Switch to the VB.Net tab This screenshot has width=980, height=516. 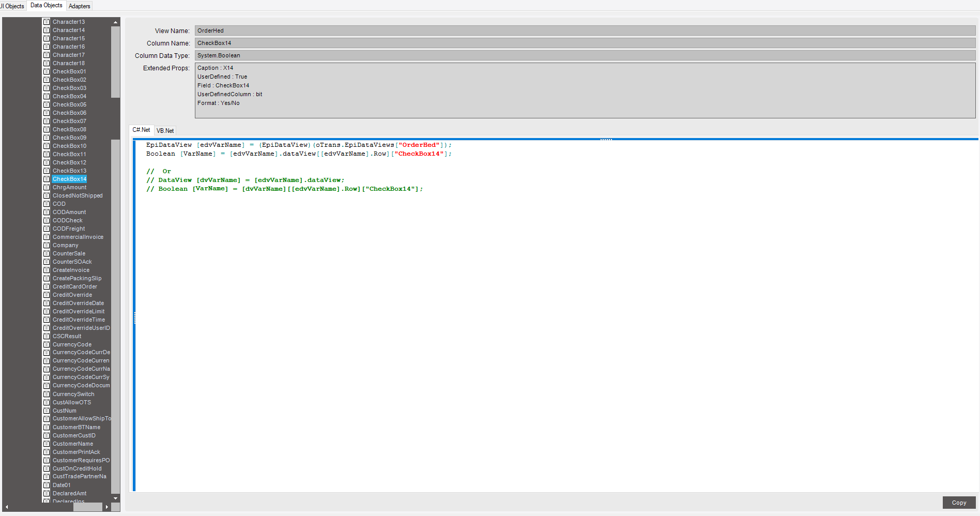pos(165,130)
